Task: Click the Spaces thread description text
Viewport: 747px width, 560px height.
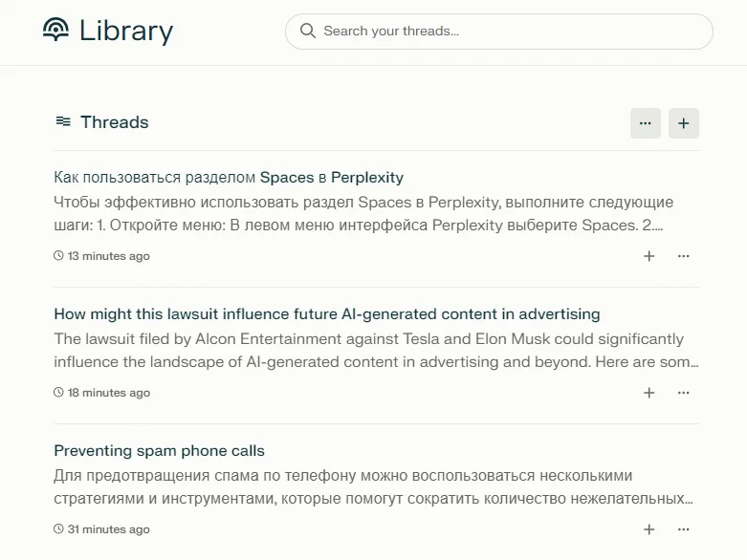Action: [x=363, y=214]
